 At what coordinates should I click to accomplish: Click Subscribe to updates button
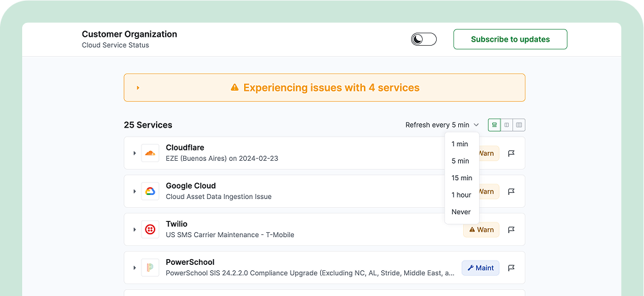[510, 40]
